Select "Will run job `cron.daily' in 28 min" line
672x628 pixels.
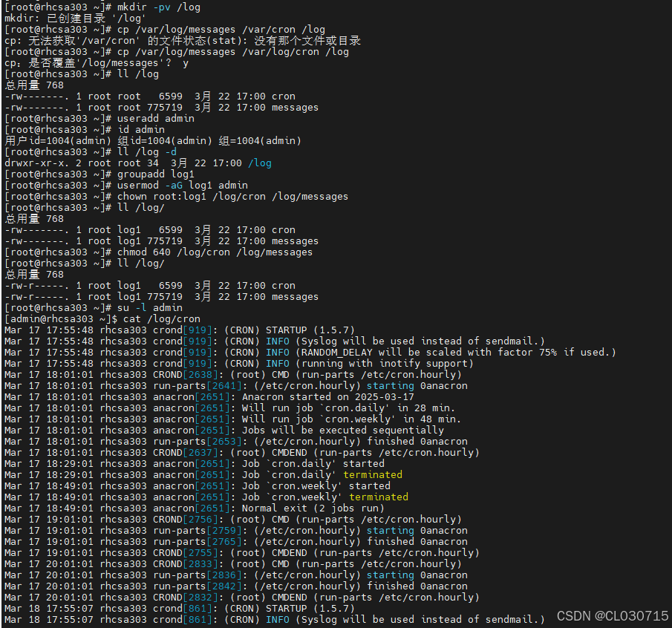(230, 408)
